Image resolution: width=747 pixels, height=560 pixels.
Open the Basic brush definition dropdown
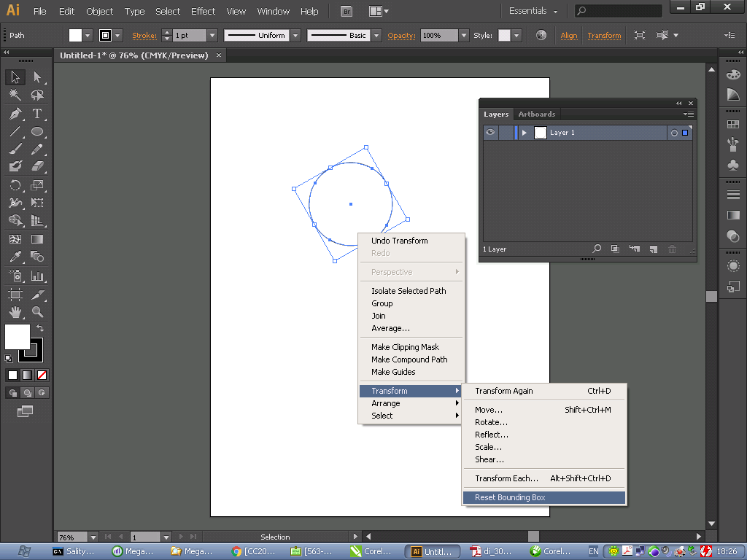[376, 35]
